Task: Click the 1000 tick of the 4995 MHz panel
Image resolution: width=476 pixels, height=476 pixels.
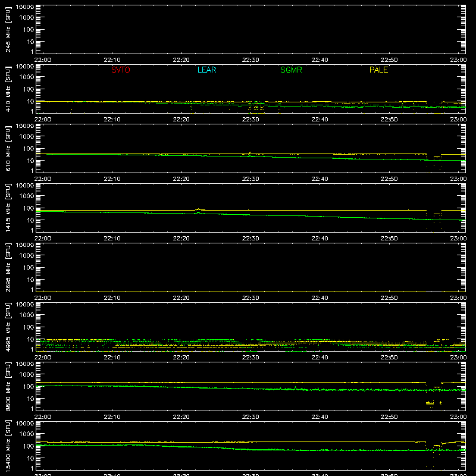Action: coord(27,315)
